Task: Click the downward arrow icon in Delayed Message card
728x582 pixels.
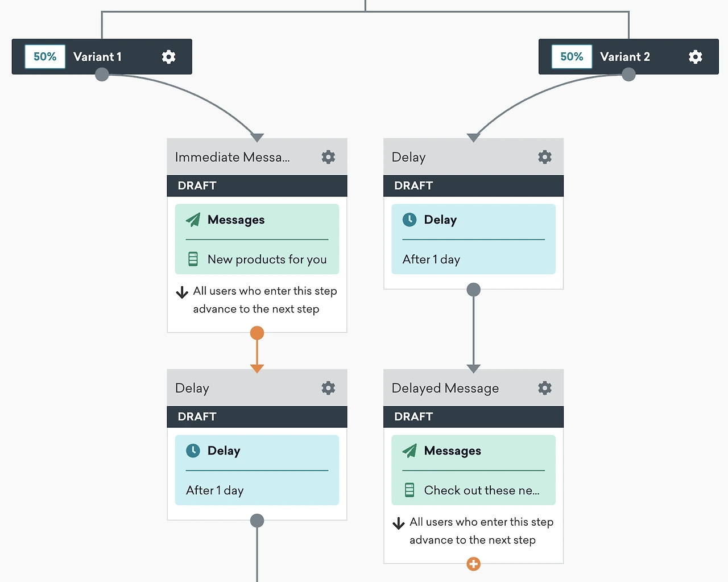Action: [398, 522]
